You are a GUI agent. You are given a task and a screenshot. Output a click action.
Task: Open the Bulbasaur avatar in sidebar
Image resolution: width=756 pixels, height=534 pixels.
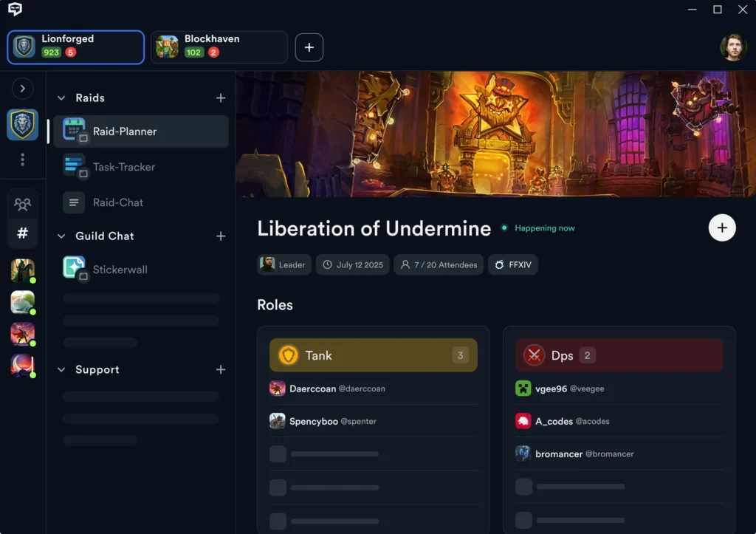23,303
